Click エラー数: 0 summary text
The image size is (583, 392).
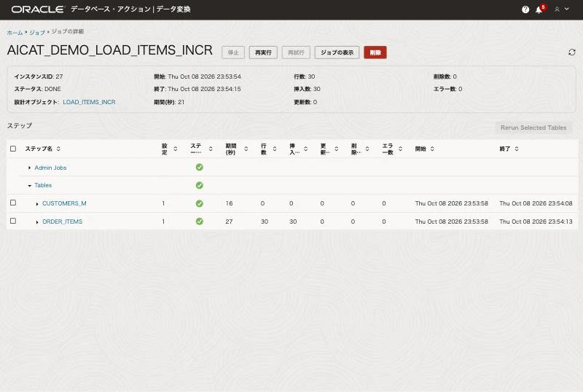[447, 89]
